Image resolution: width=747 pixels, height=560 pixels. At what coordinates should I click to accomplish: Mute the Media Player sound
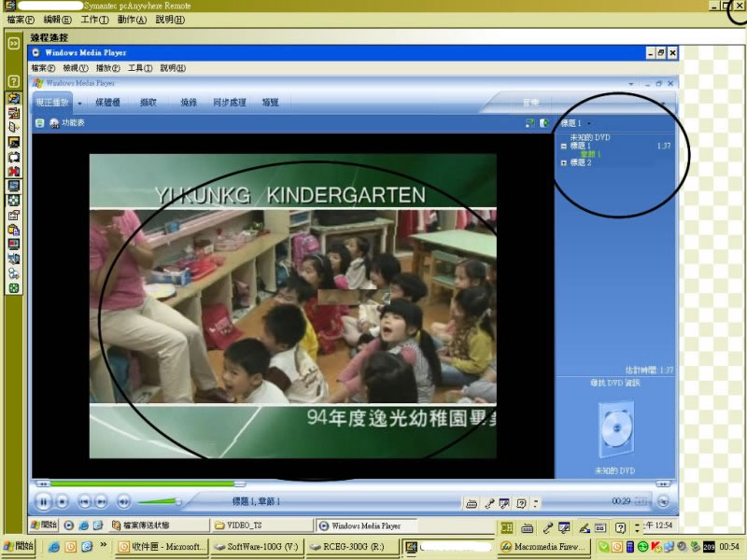coord(124,501)
